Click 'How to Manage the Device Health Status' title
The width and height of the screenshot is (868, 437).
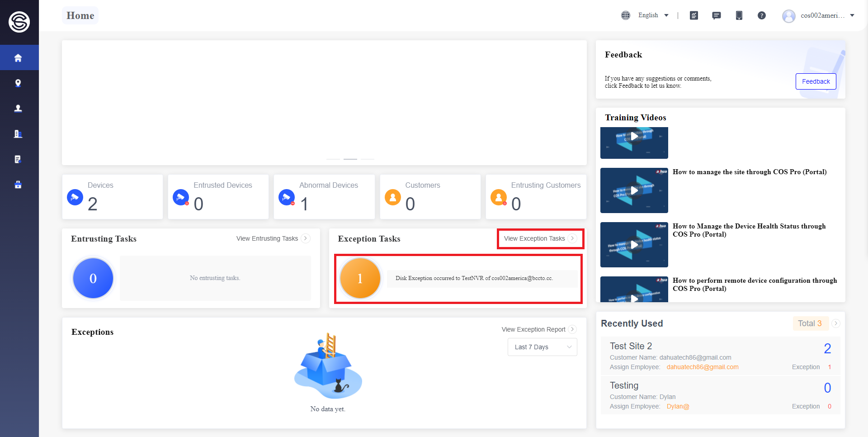[749, 230]
